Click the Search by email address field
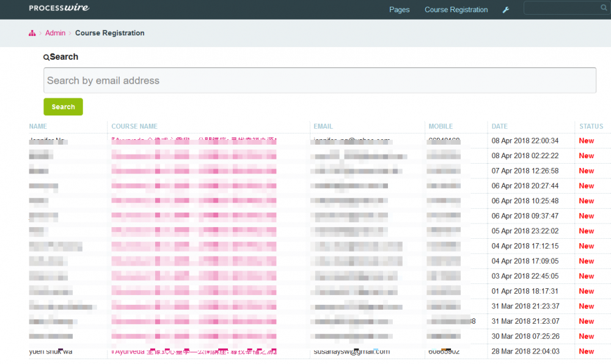Viewport: 611px width, 364px height. pos(320,81)
